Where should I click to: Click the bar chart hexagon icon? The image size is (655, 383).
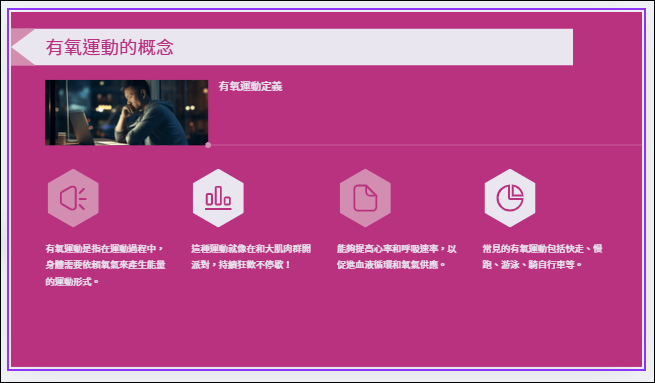(218, 198)
